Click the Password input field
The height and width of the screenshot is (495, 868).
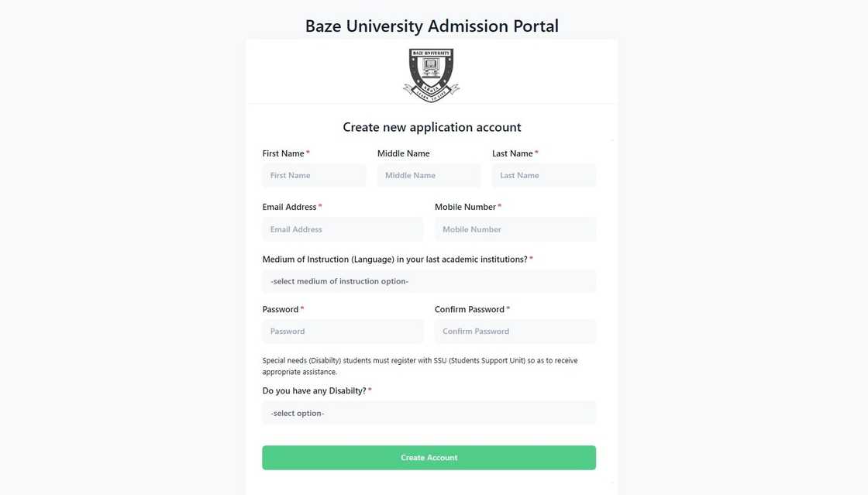pyautogui.click(x=343, y=332)
